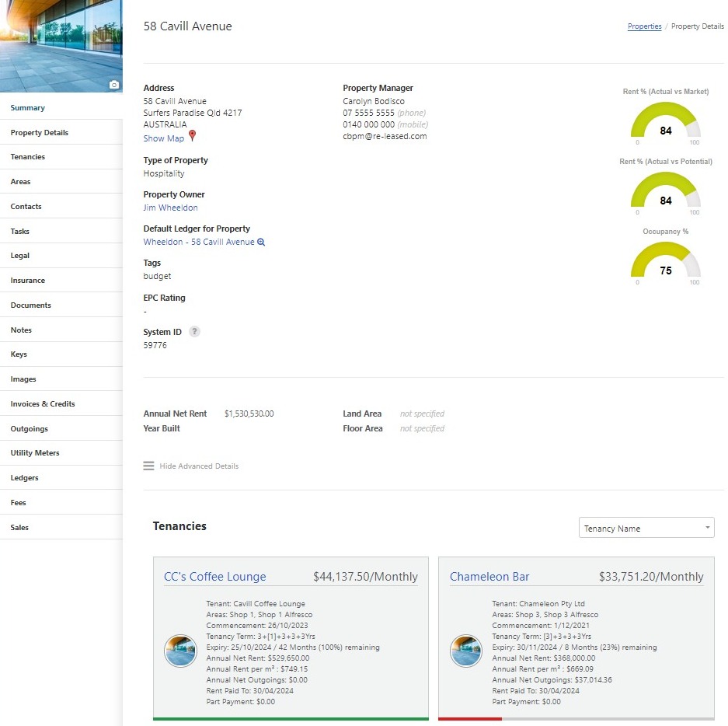Click the 58 Cavill Avenue page title
The width and height of the screenshot is (728, 726).
coord(187,26)
